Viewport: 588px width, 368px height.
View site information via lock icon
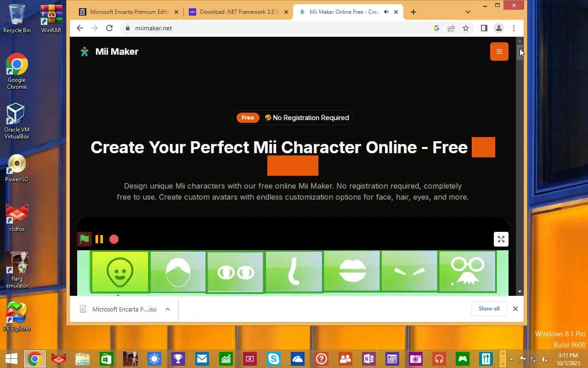pos(128,28)
